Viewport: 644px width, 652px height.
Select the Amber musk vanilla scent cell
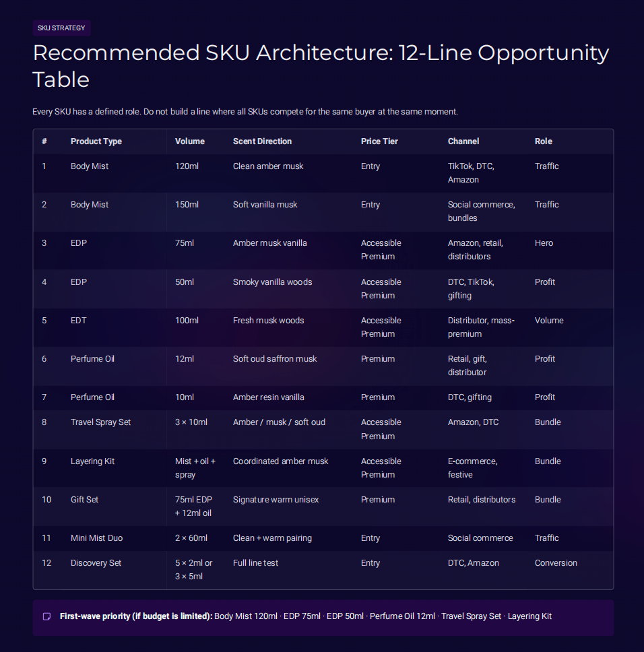click(x=269, y=243)
